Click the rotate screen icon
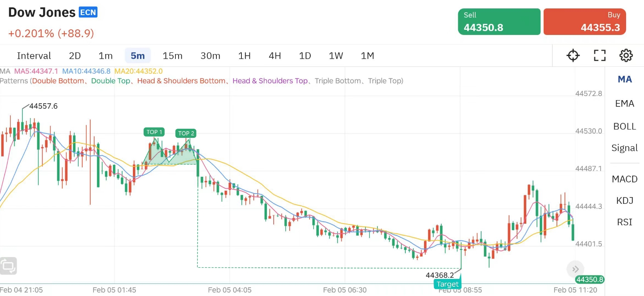 tap(8, 266)
